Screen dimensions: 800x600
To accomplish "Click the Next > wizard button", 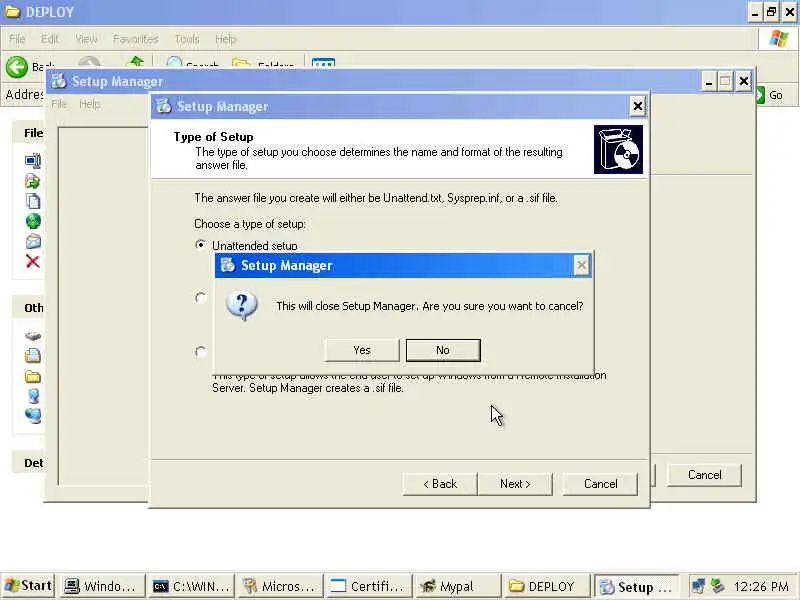I will [515, 484].
